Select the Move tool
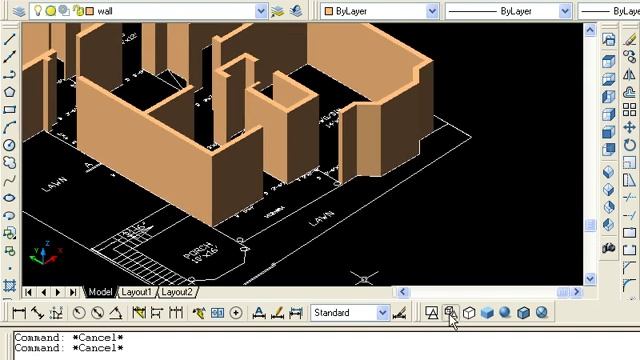The width and height of the screenshot is (640, 360). tap(630, 127)
